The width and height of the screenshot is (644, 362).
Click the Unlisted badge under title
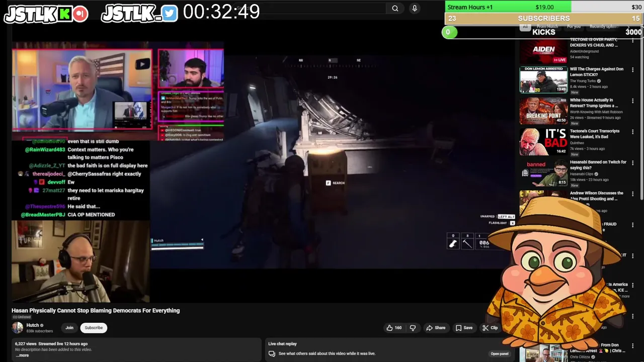tap(22, 317)
